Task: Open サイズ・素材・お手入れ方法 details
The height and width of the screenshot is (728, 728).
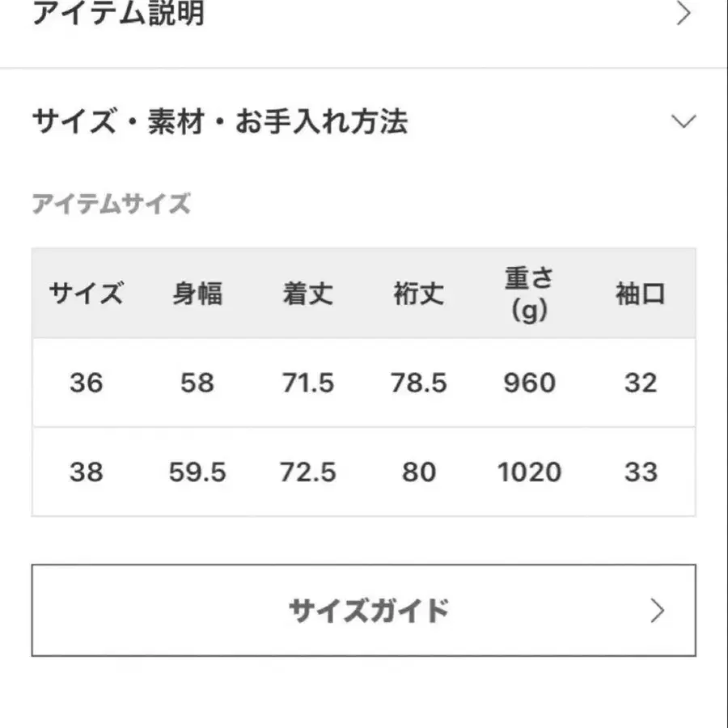Action: pos(218,123)
